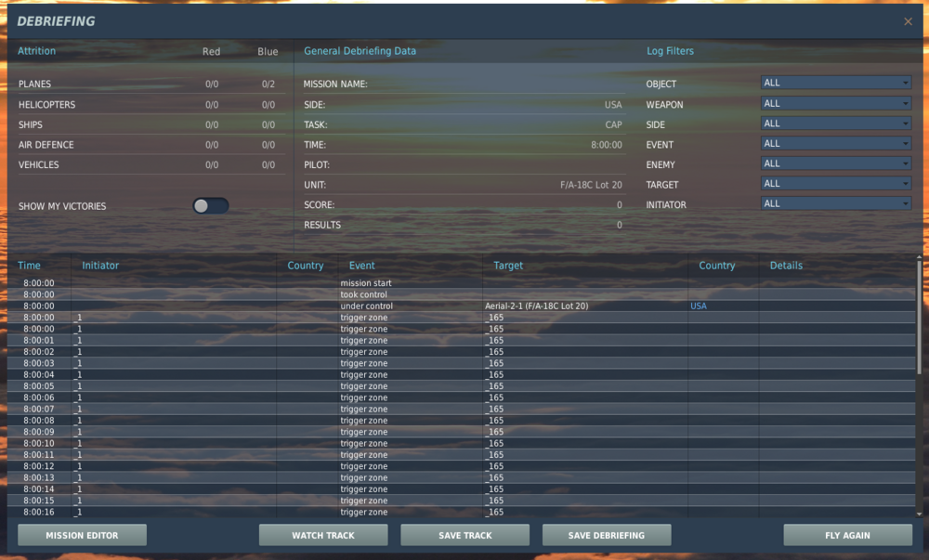Select the trigger zone row at 8:00:02
The width and height of the screenshot is (929, 560).
click(461, 352)
